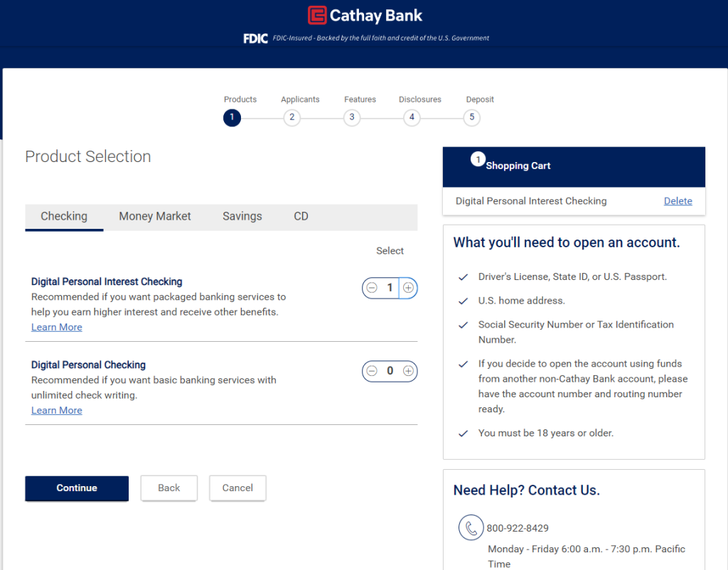Click the phone icon in Contact Us

pyautogui.click(x=470, y=528)
